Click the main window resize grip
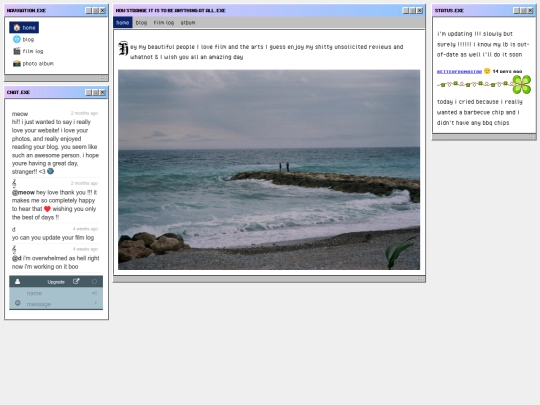The image size is (540, 405). pos(420,279)
